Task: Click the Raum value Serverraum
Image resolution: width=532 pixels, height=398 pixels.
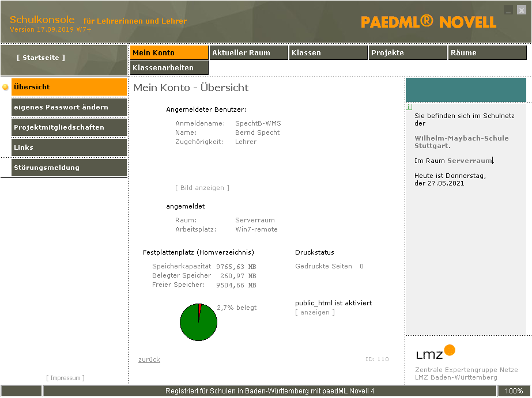Action: tap(255, 220)
